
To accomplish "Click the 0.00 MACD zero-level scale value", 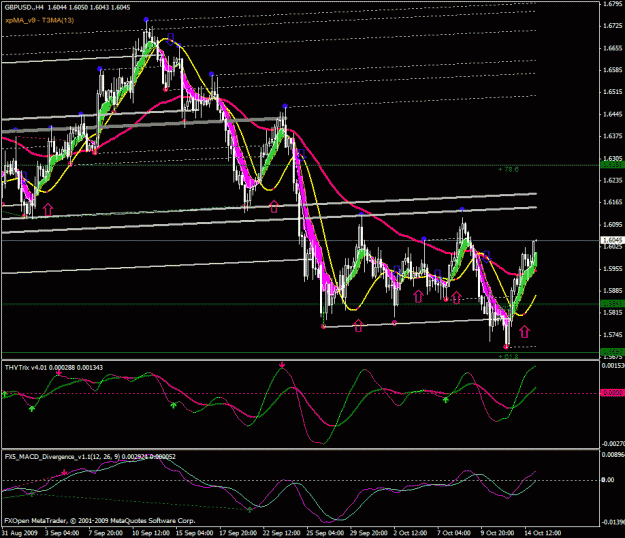I will coord(607,480).
